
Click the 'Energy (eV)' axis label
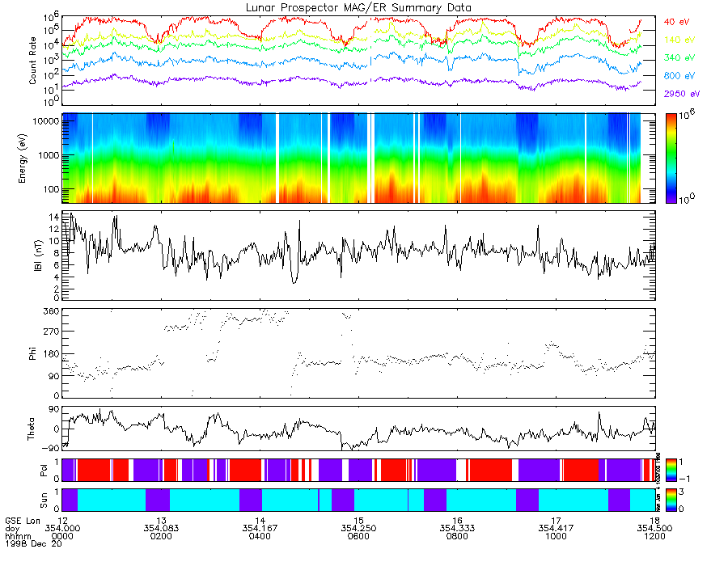pyautogui.click(x=23, y=158)
